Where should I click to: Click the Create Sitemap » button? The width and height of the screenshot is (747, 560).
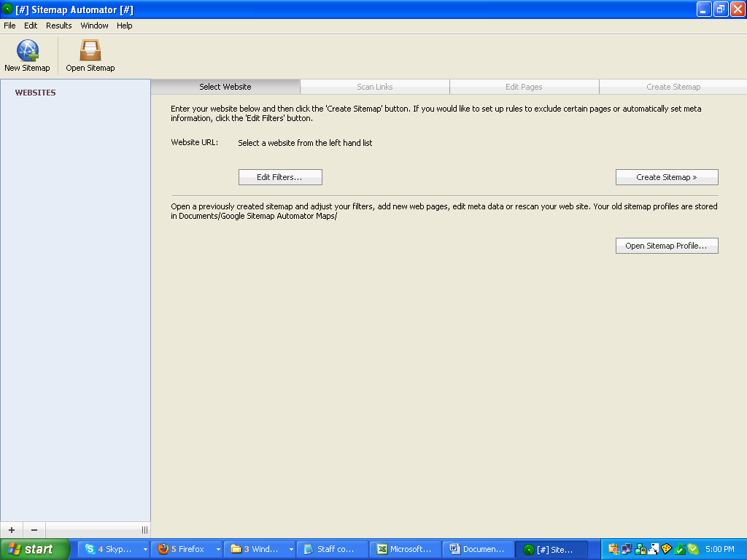pos(667,177)
